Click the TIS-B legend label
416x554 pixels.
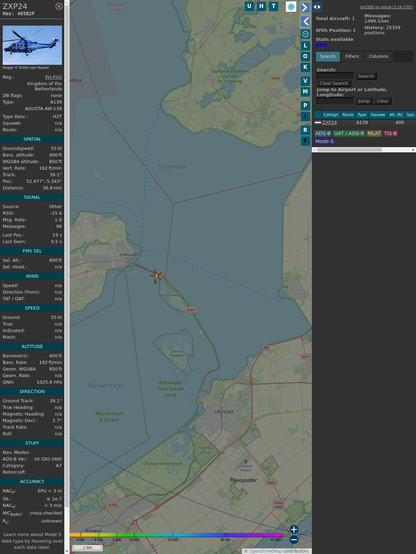(390, 133)
